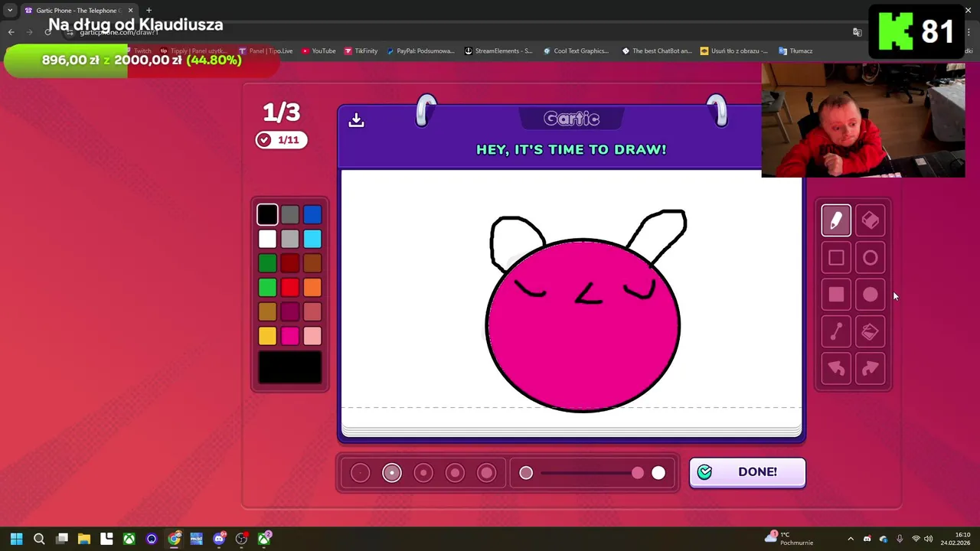Pick the bright red color swatch

point(289,288)
